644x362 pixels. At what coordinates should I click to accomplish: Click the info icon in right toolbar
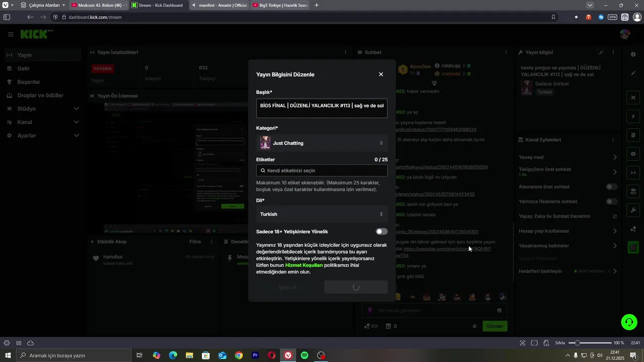pyautogui.click(x=633, y=54)
